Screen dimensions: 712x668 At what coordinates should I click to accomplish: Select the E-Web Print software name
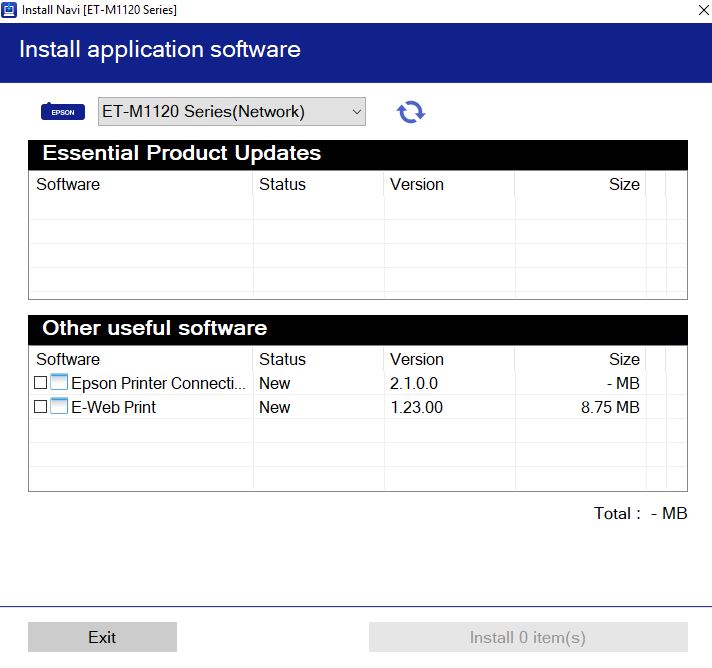pos(114,407)
